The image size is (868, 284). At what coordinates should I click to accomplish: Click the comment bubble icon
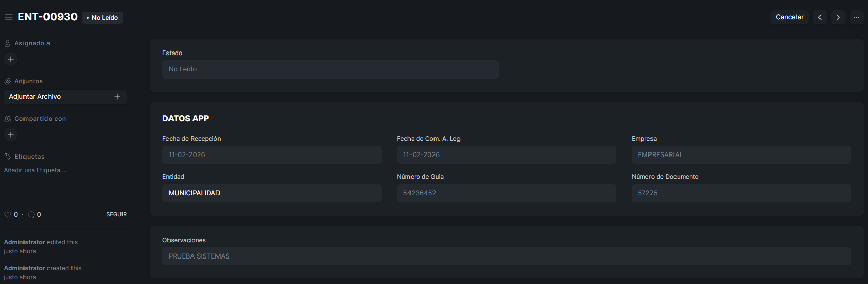[31, 215]
